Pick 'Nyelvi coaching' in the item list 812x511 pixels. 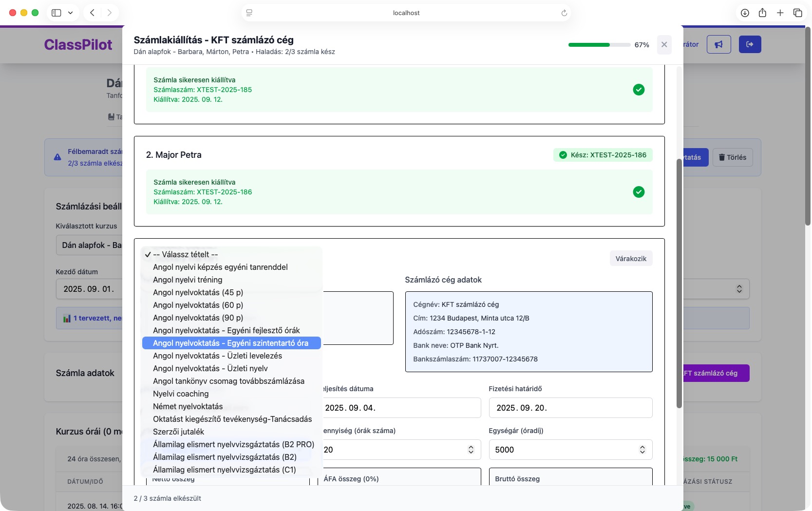pyautogui.click(x=181, y=394)
